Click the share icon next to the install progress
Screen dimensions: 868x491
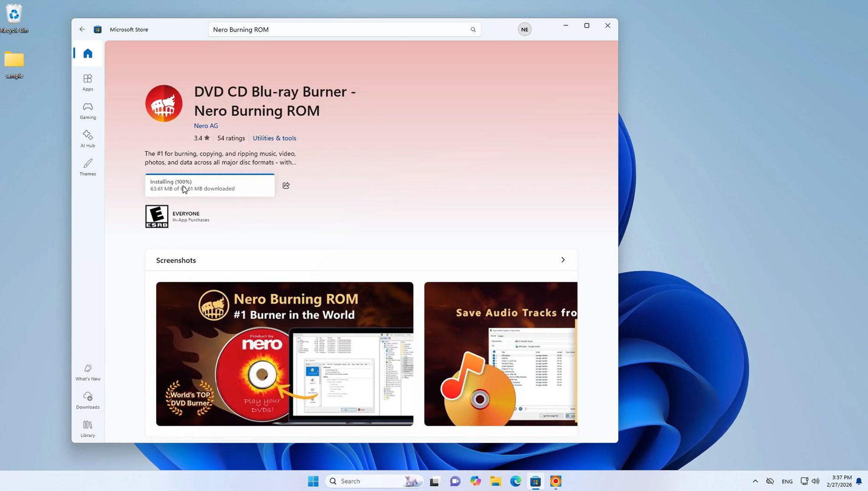coord(286,185)
